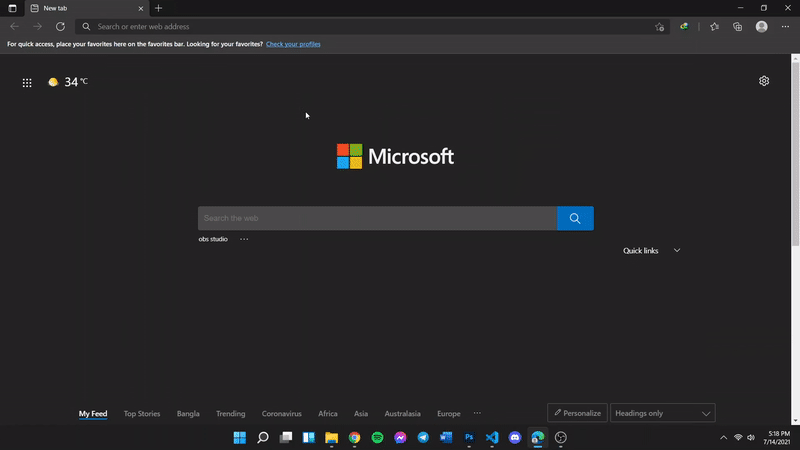The width and height of the screenshot is (800, 450).
Task: Open the 5:18 PM clock and date
Action: coord(779,438)
